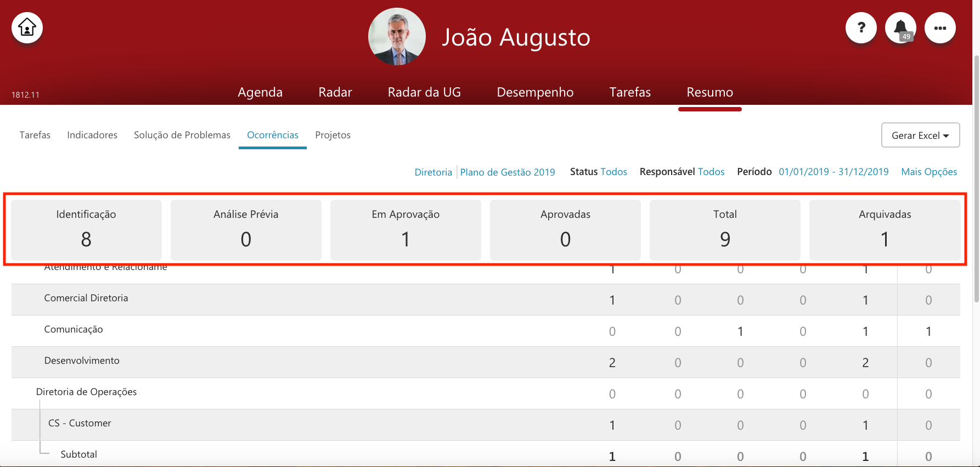This screenshot has width=980, height=467.
Task: Open the Radar da UG tab
Action: (x=424, y=92)
